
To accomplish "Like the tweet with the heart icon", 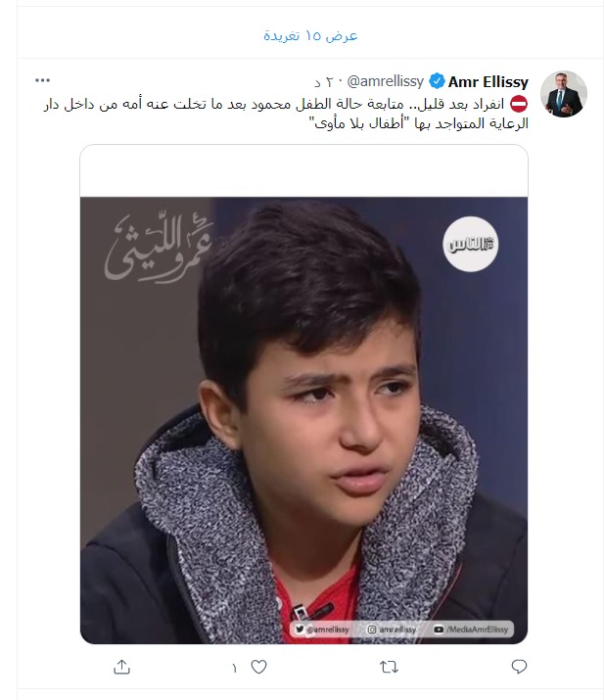I will [258, 667].
